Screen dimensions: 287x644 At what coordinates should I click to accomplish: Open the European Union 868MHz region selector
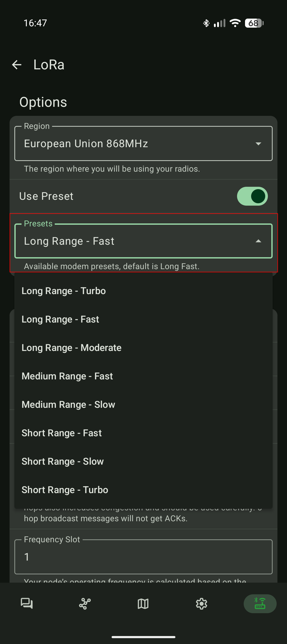[x=143, y=143]
